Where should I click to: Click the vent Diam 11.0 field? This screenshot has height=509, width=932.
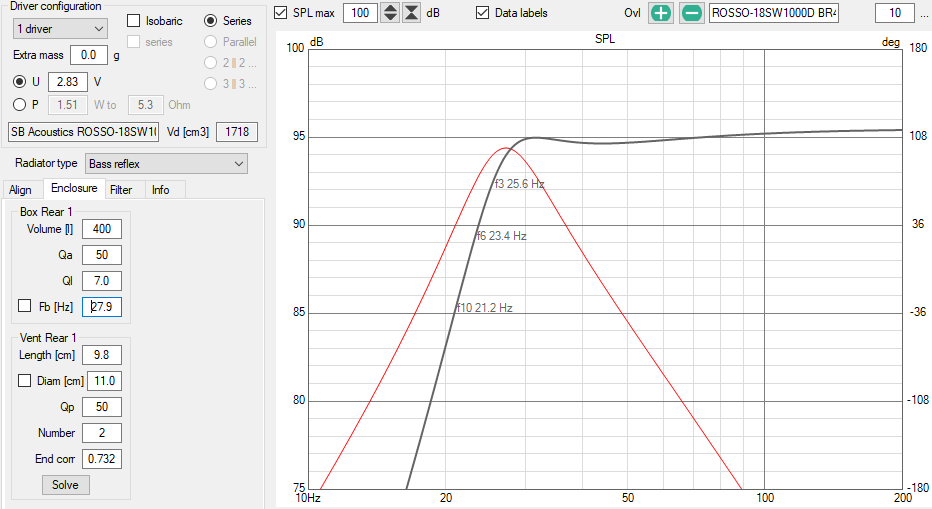105,381
